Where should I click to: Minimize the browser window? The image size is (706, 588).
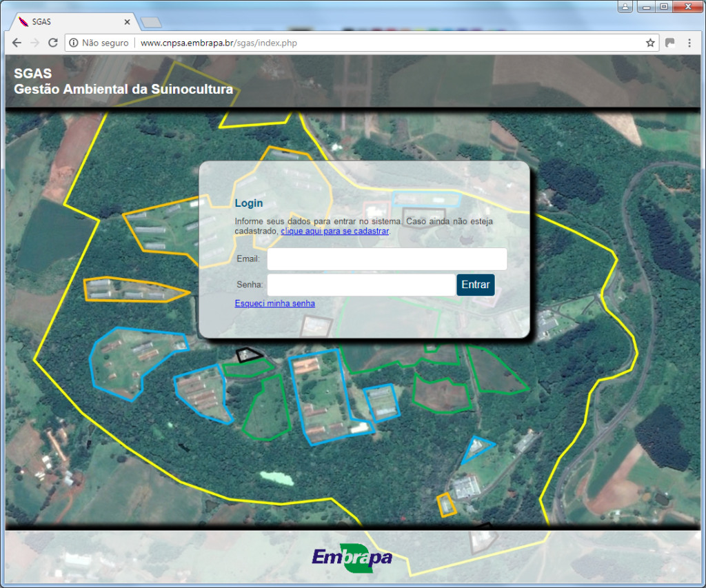click(646, 7)
